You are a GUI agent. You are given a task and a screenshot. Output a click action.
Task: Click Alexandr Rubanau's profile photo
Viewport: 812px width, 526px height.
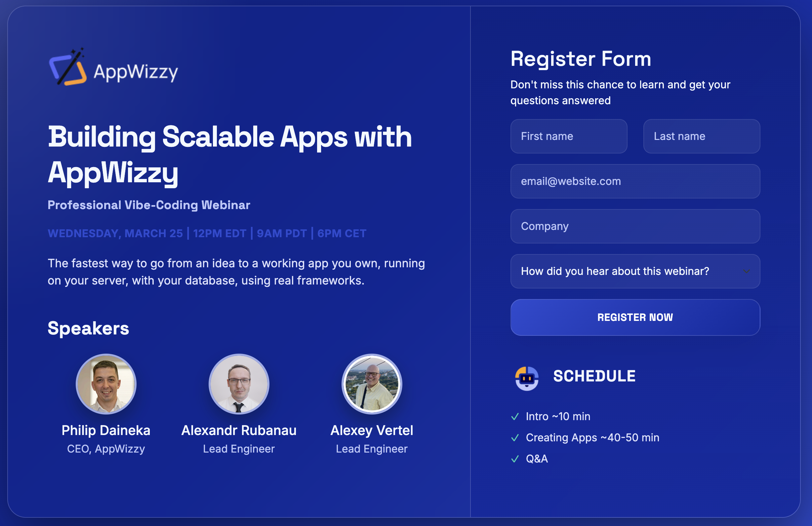click(239, 384)
